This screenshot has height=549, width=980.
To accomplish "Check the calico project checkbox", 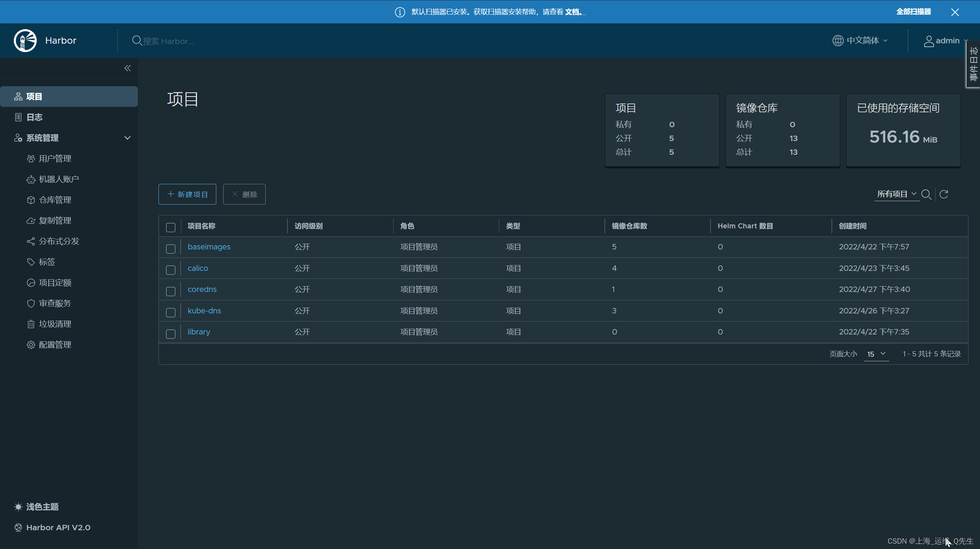I will point(171,270).
